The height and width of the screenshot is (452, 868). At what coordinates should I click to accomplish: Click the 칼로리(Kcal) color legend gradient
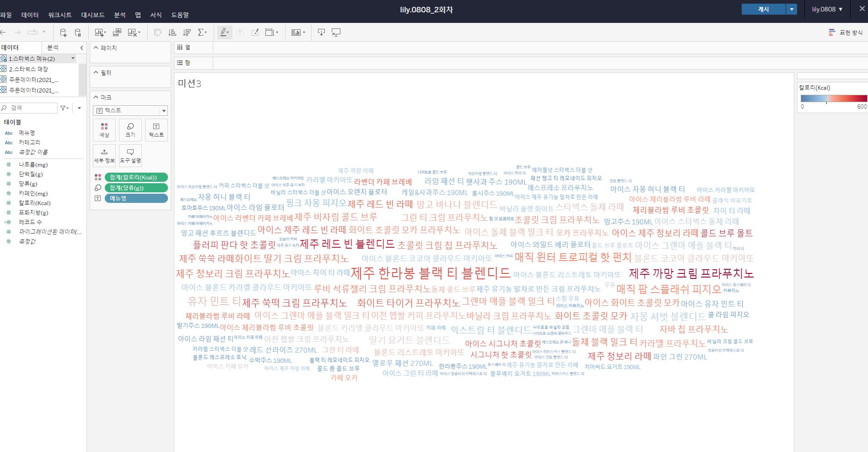[x=834, y=98]
